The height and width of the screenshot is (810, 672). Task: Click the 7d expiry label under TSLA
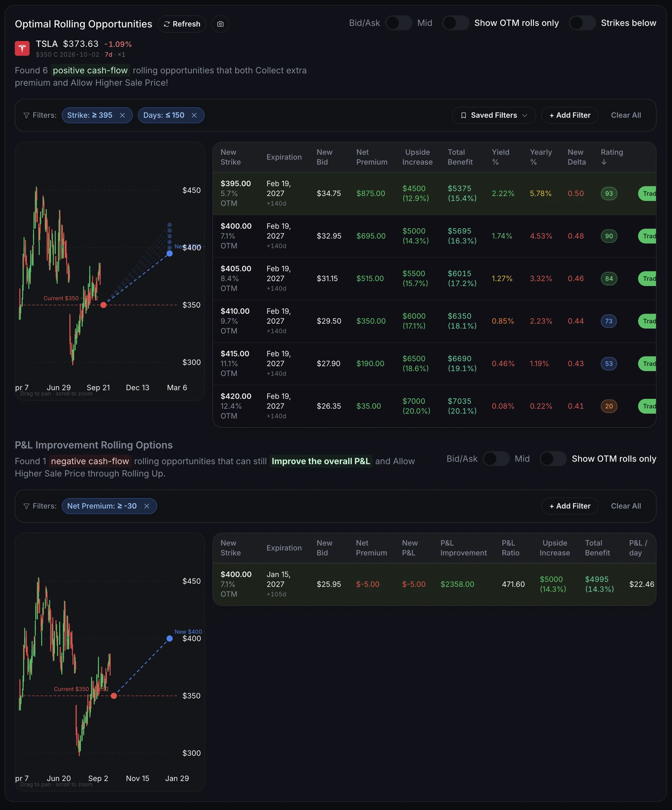[108, 55]
